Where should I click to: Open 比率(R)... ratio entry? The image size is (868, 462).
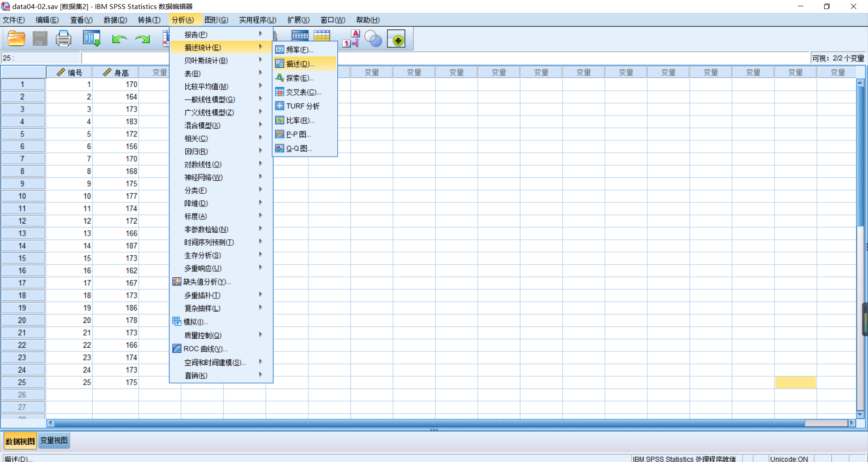pyautogui.click(x=305, y=121)
